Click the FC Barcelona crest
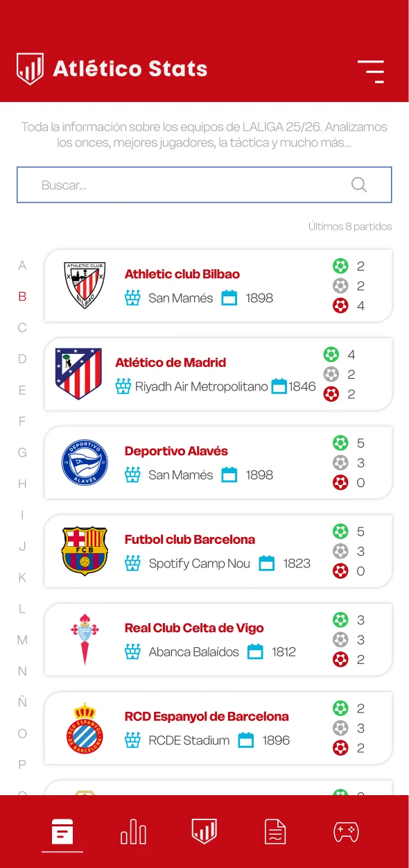409x868 pixels. [x=85, y=551]
